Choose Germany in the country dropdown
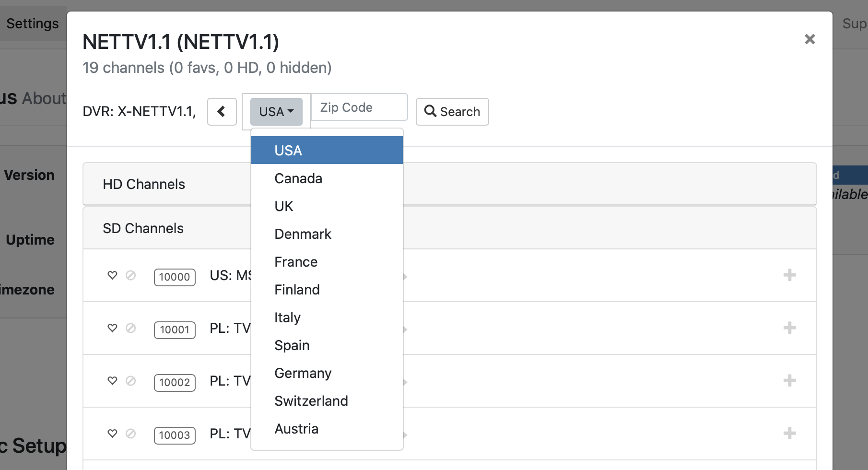Screen dimensions: 868x470 point(303,373)
